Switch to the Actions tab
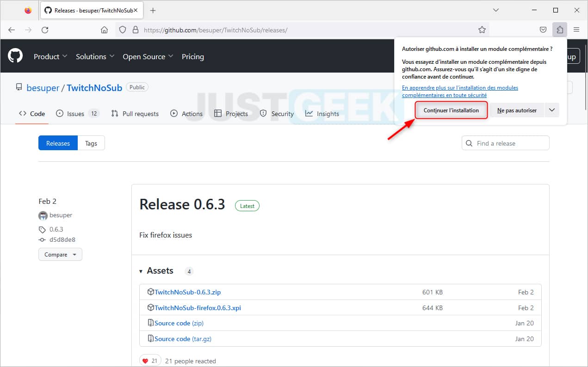 (x=186, y=114)
